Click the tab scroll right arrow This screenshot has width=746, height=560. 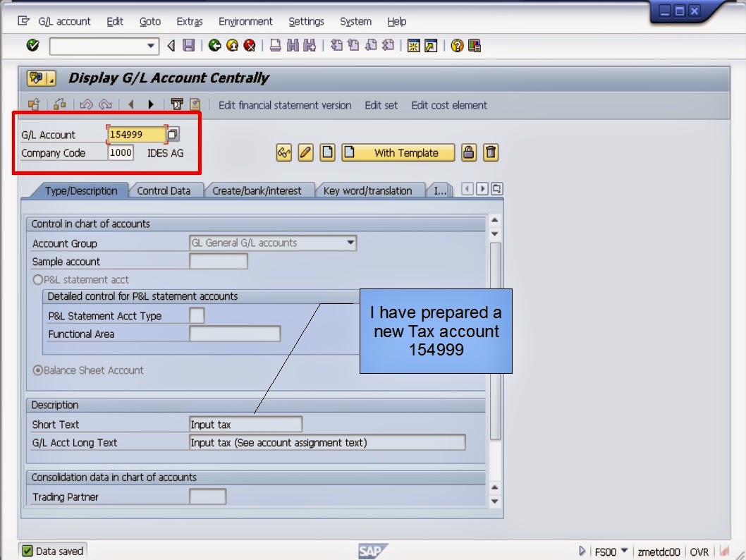[482, 189]
